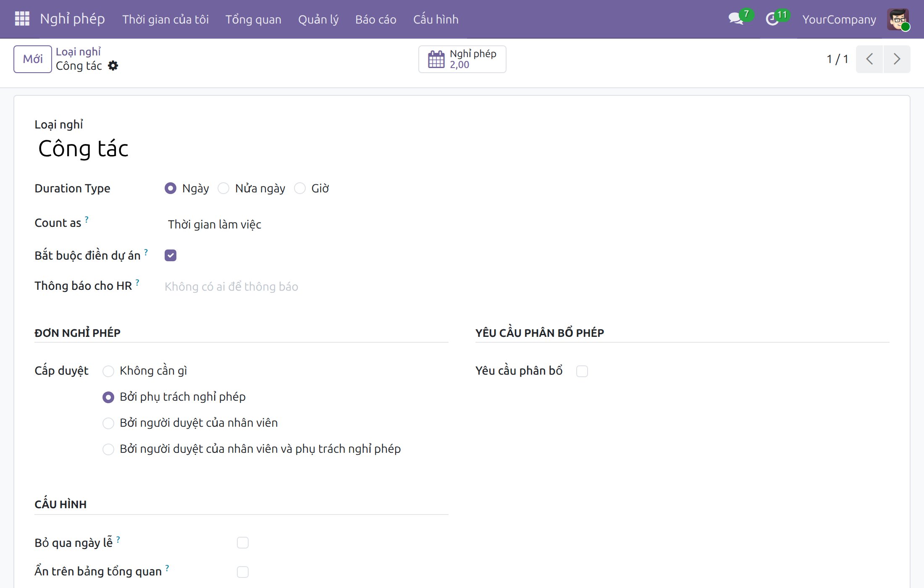Go to next record with right chevron
The height and width of the screenshot is (588, 924).
pos(897,59)
